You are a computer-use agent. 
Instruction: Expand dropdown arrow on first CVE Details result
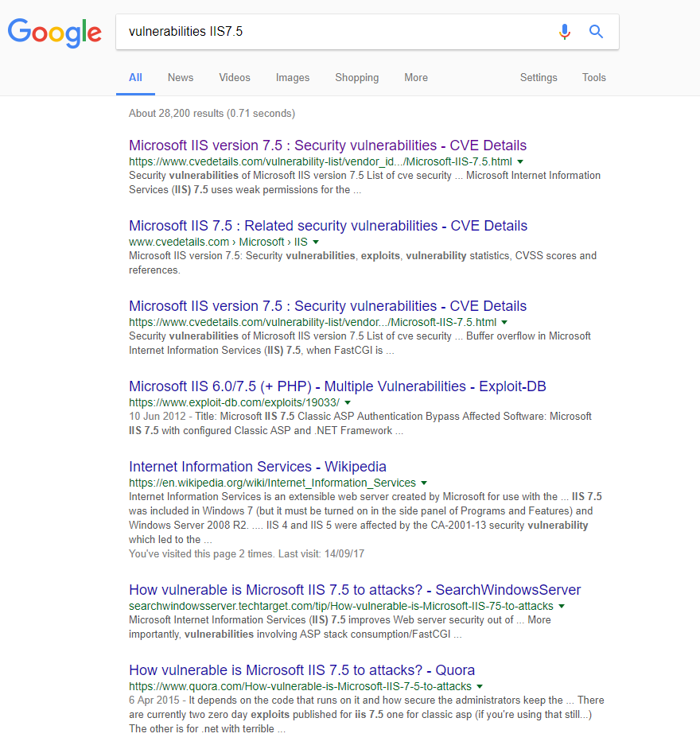tap(521, 160)
